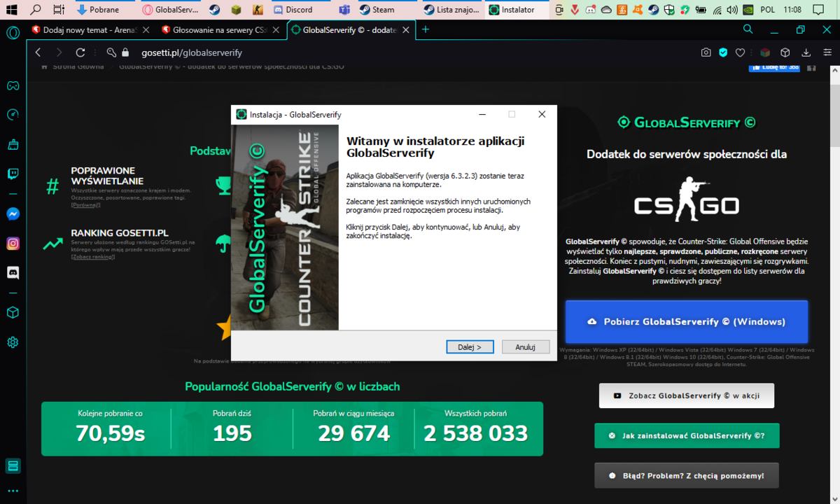The width and height of the screenshot is (840, 504).
Task: Open sidebar settings gear icon
Action: 13,342
